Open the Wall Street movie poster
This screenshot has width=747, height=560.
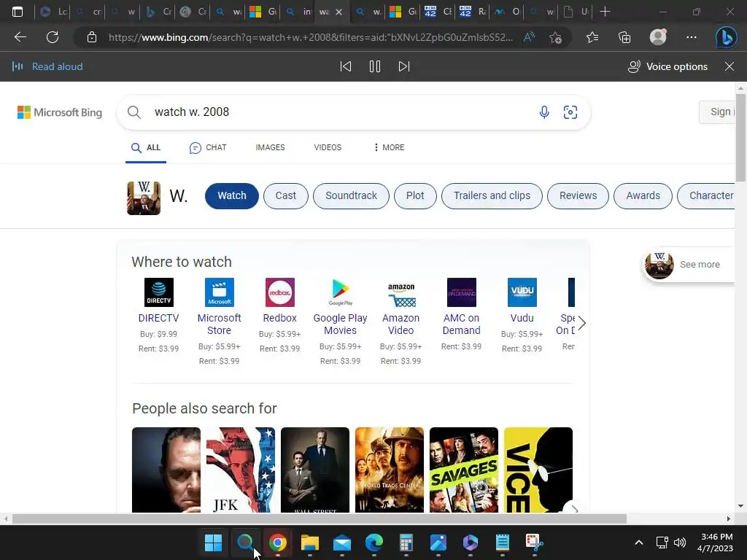click(315, 470)
